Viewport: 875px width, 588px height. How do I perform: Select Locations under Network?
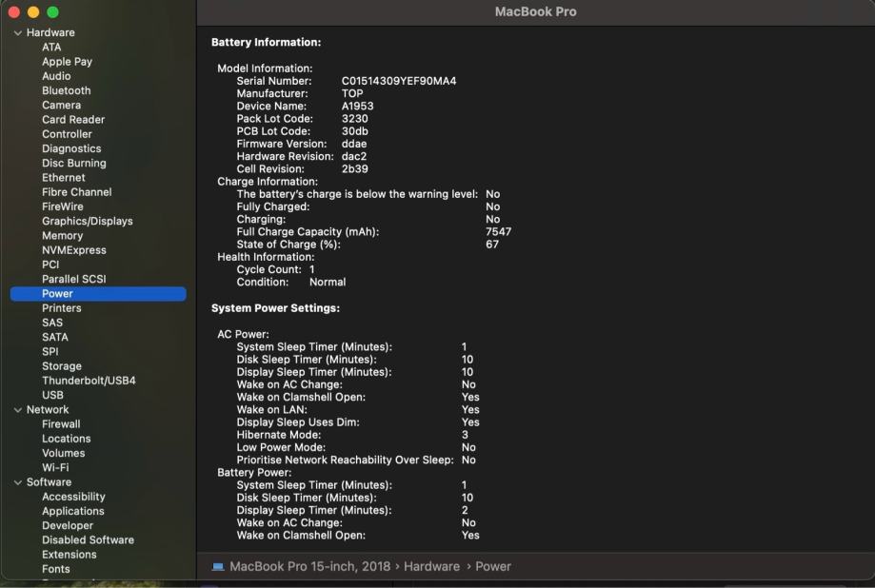point(66,439)
